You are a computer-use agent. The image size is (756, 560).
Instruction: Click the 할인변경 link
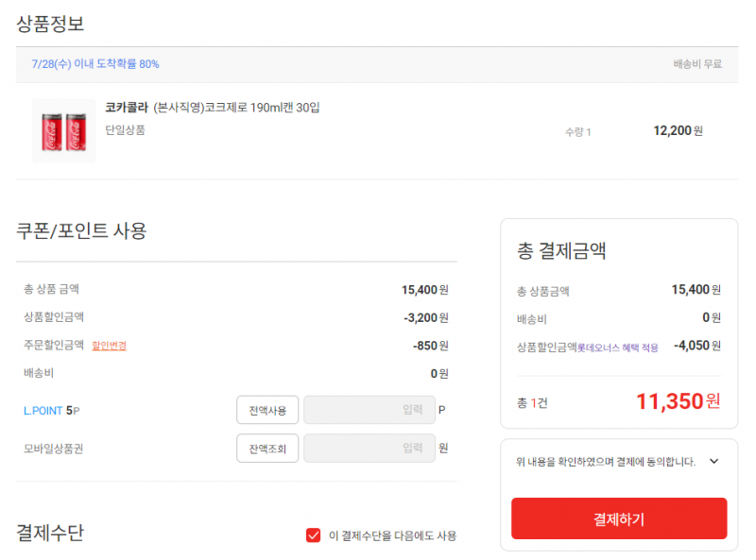(x=109, y=346)
